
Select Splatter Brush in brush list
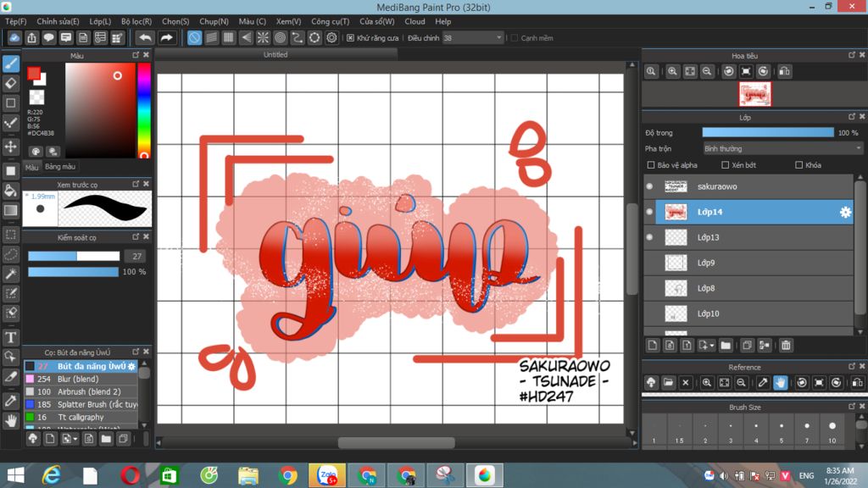(x=81, y=404)
